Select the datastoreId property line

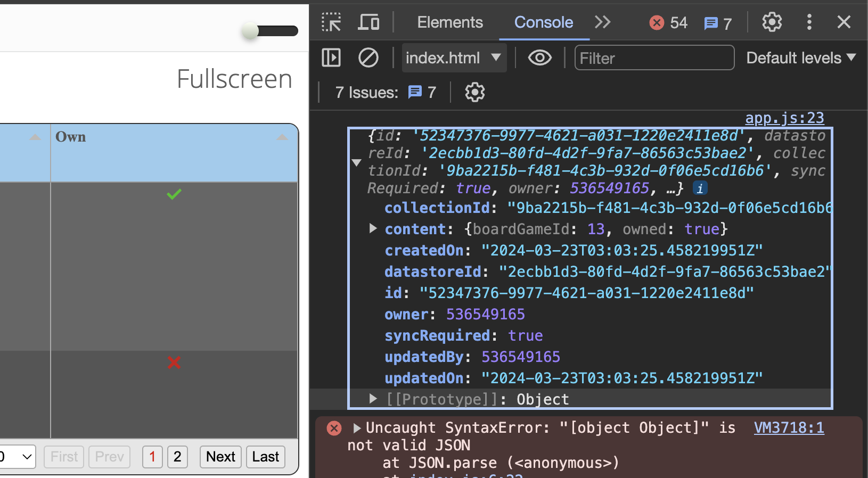608,271
